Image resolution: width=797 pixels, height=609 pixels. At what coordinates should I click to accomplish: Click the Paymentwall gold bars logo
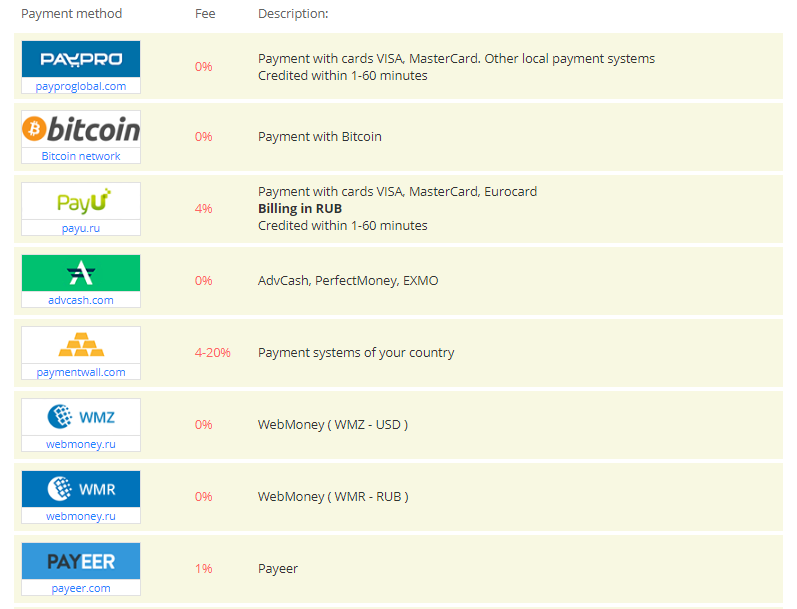(x=81, y=345)
